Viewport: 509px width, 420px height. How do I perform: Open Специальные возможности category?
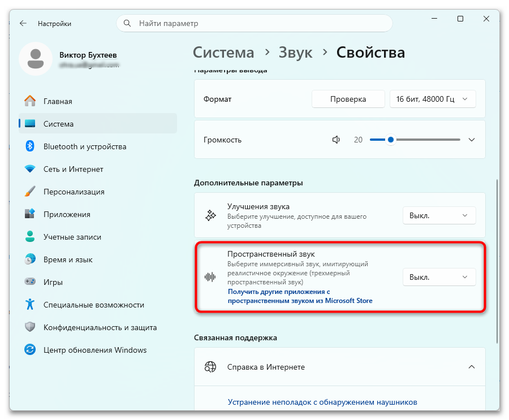click(98, 305)
